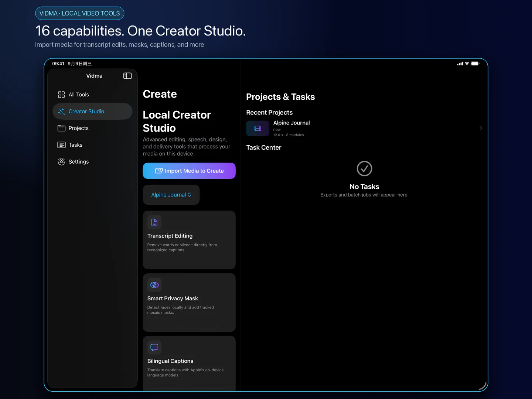
Task: Open the Smart Privacy Mask card
Action: [x=189, y=302]
